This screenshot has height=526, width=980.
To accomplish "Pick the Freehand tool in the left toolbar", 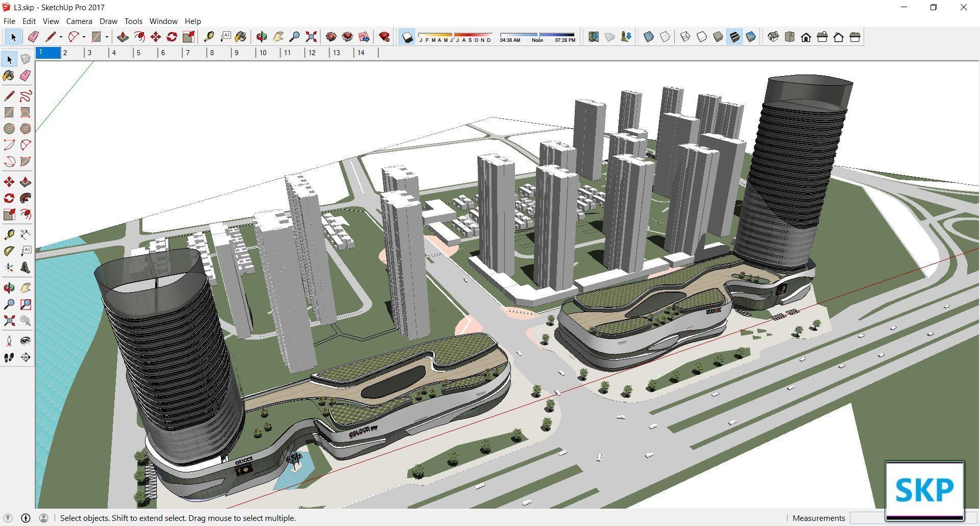I will (x=26, y=96).
